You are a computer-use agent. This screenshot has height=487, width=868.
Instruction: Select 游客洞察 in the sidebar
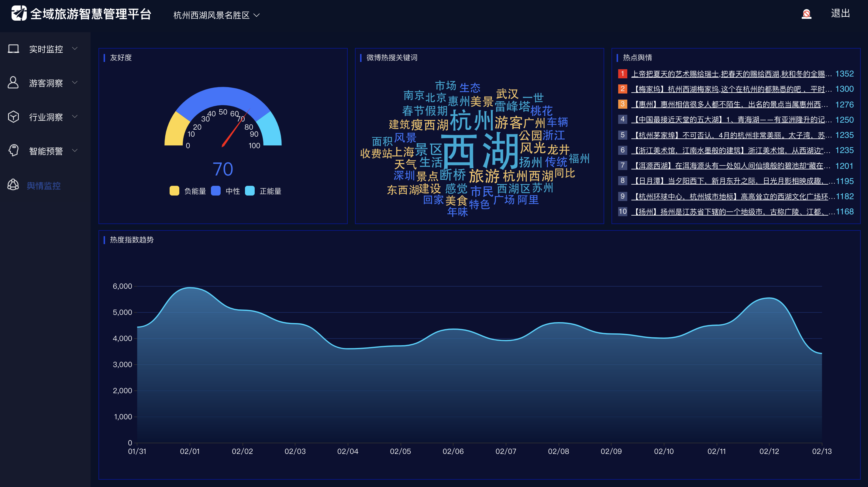tap(46, 83)
